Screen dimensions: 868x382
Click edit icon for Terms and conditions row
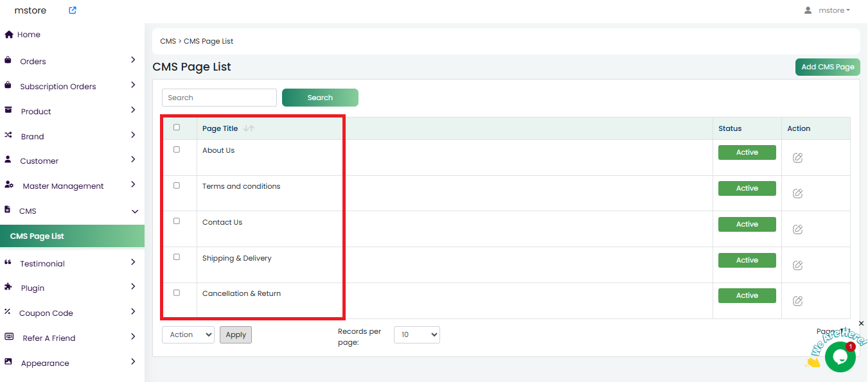(x=797, y=193)
